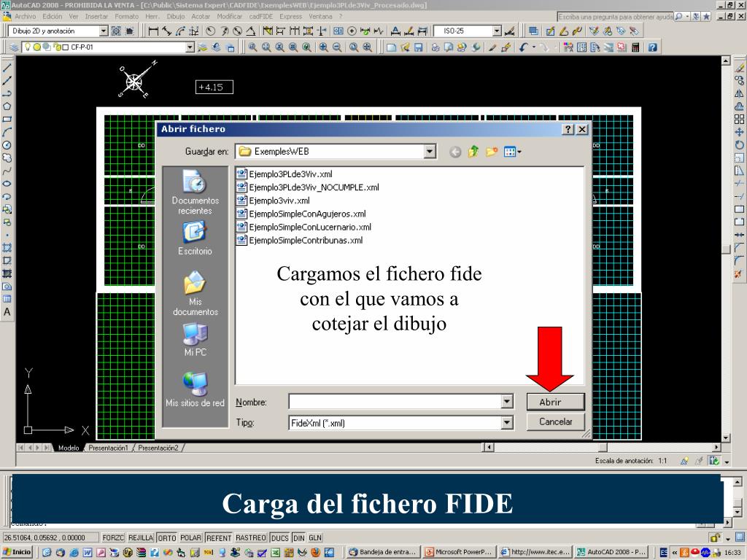Toggle REFENT object snap

click(219, 537)
